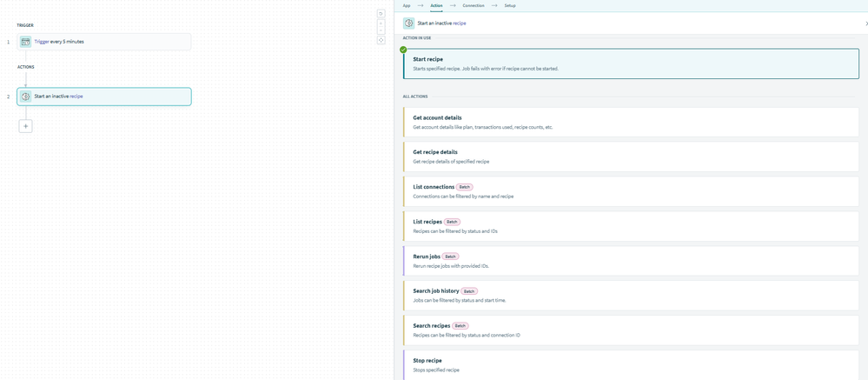The height and width of the screenshot is (380, 868).
Task: Choose the Get recipe details action
Action: click(x=631, y=157)
